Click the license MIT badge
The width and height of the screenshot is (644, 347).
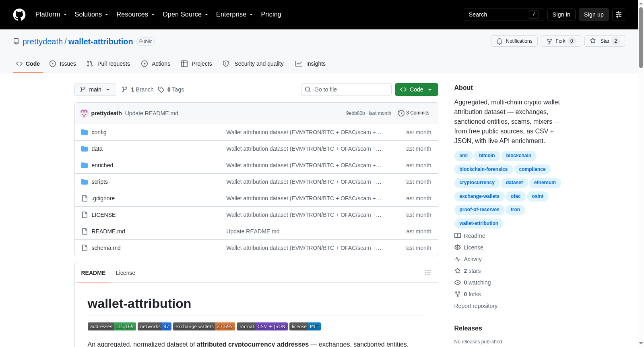pyautogui.click(x=305, y=326)
